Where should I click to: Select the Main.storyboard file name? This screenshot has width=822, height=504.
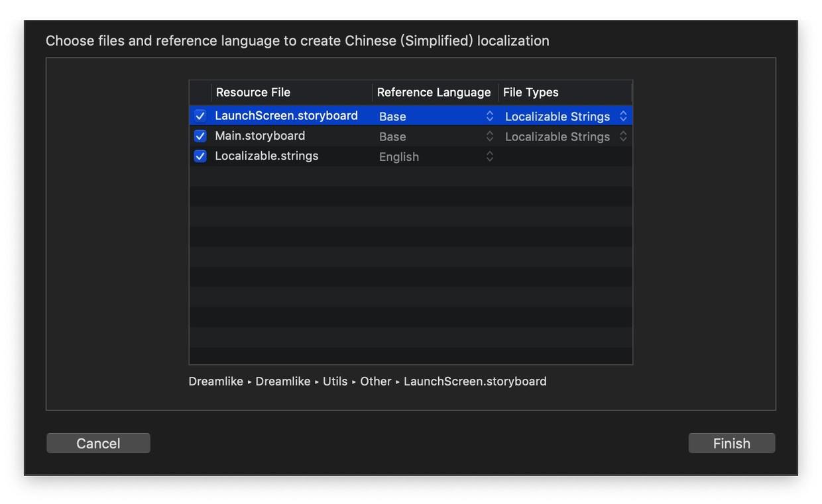(260, 136)
